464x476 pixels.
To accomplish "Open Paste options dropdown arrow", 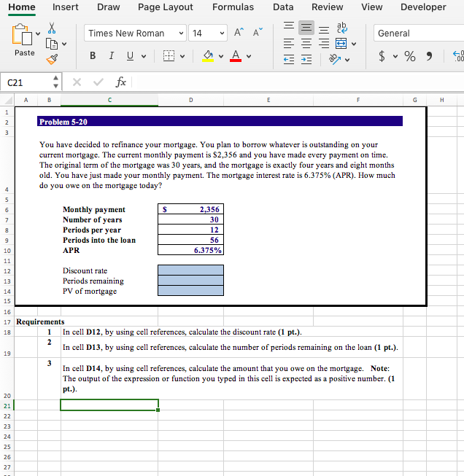I will click(x=38, y=34).
